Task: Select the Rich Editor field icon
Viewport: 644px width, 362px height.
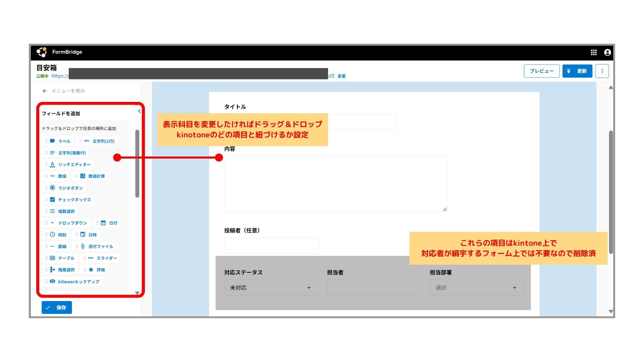Action: pyautogui.click(x=53, y=165)
